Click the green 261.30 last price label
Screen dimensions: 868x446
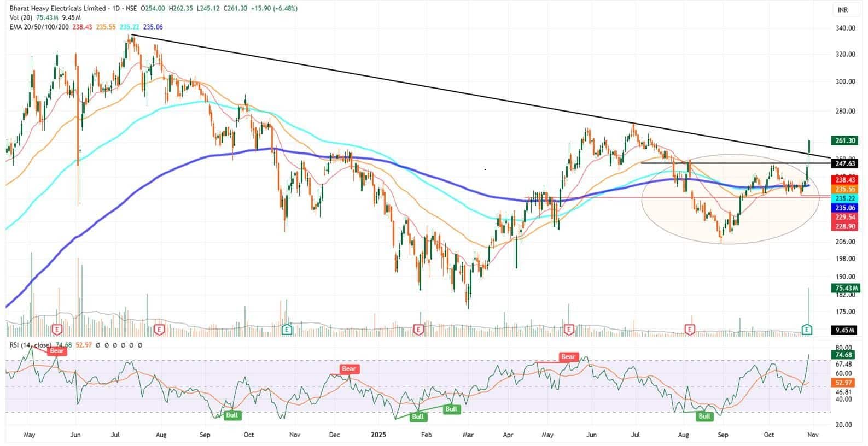tap(845, 140)
